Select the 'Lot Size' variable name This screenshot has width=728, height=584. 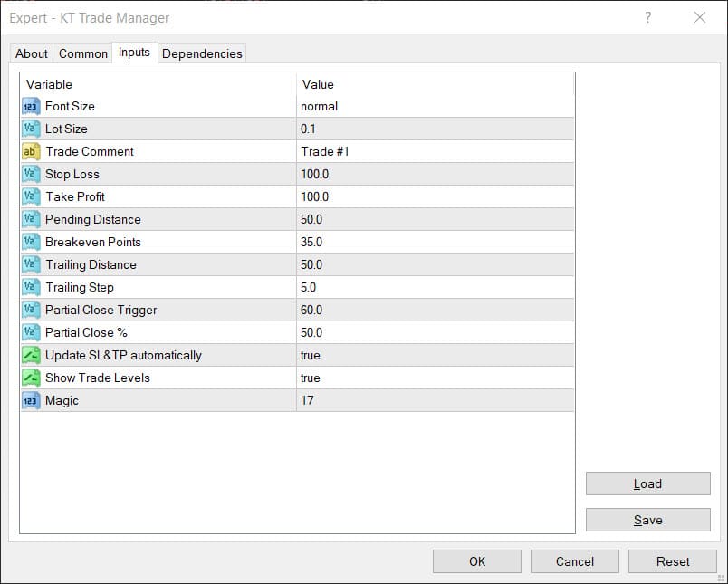click(66, 129)
